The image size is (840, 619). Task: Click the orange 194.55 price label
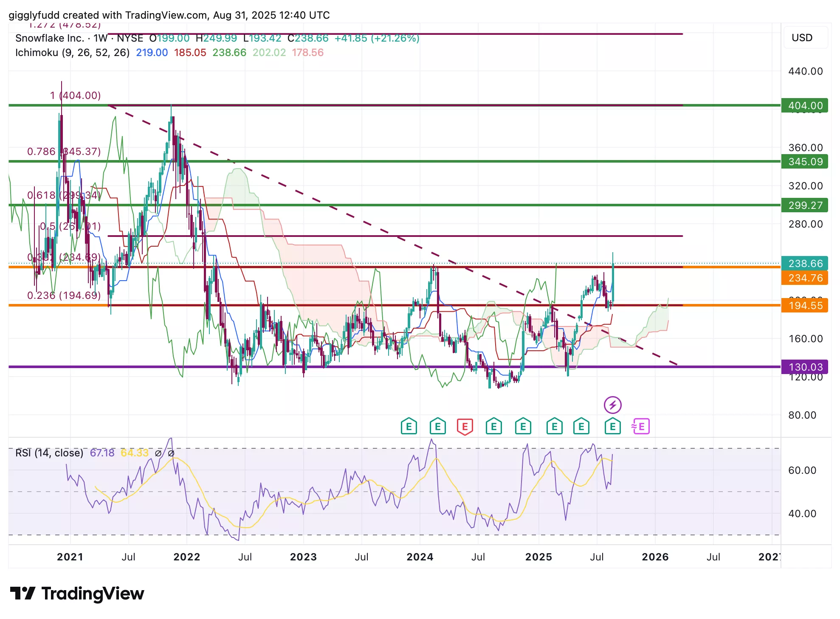tap(805, 306)
